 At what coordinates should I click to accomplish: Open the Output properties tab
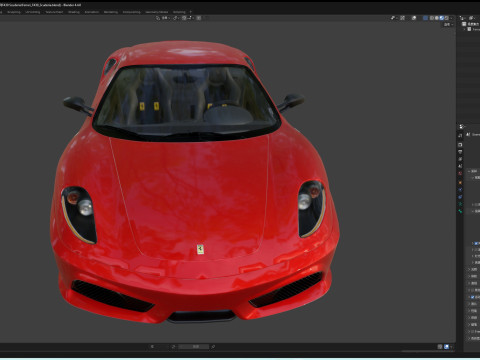click(460, 152)
